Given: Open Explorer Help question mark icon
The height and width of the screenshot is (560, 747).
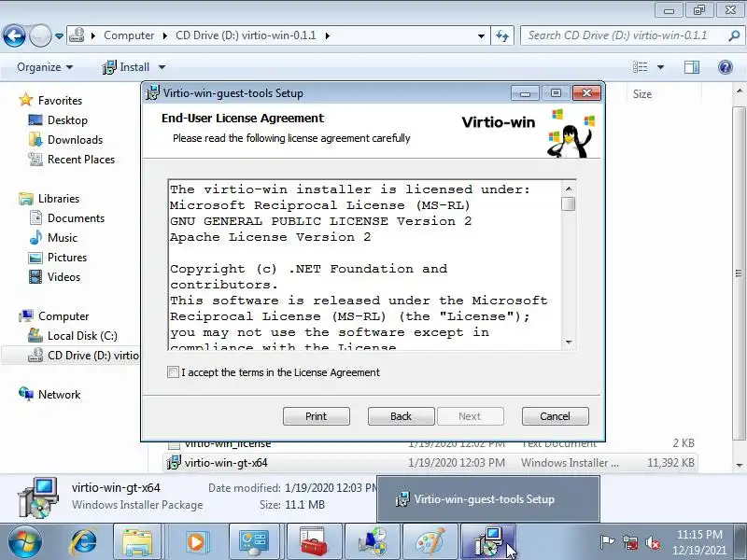Looking at the screenshot, I should click(x=726, y=67).
